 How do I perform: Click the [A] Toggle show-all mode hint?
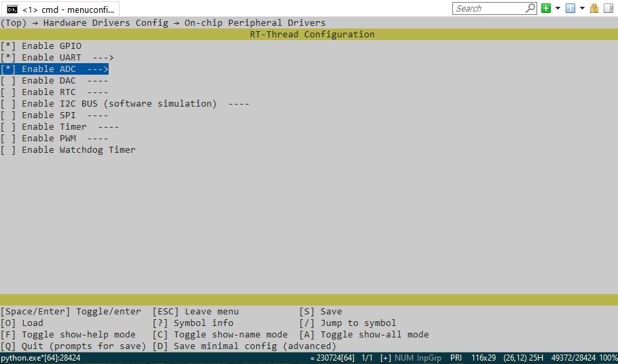click(364, 334)
